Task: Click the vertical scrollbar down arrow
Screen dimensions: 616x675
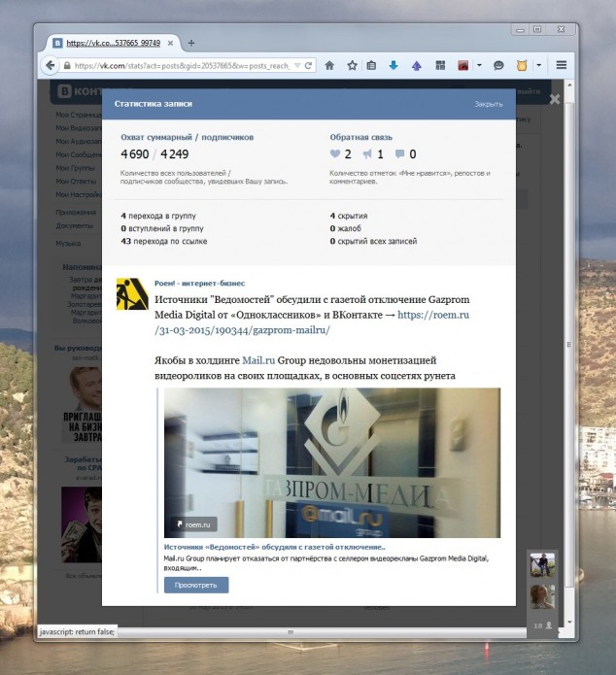Action: [569, 623]
